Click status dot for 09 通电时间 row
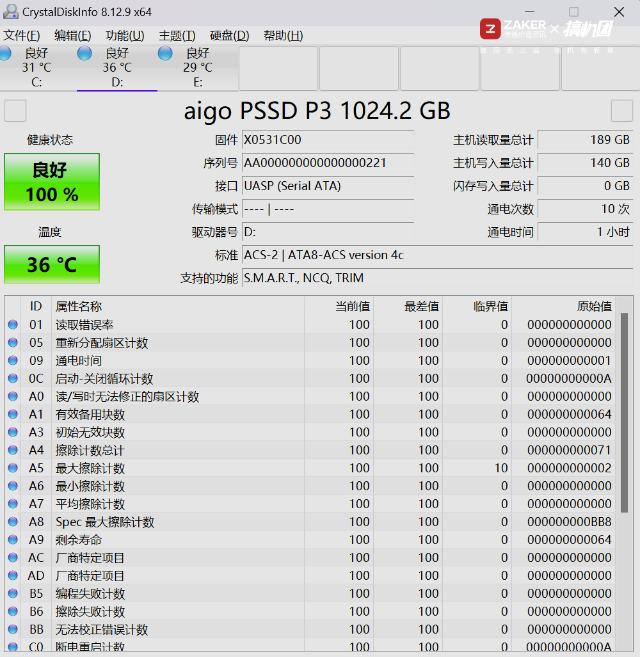Image resolution: width=640 pixels, height=657 pixels. click(13, 360)
